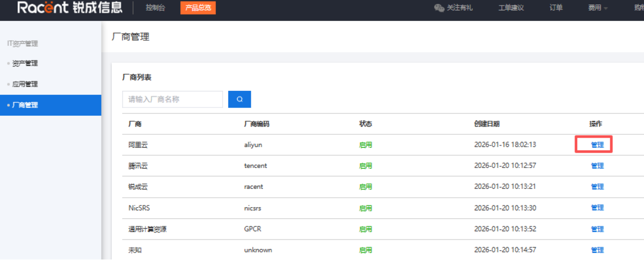Select 应用管理 in the sidebar

pos(25,84)
